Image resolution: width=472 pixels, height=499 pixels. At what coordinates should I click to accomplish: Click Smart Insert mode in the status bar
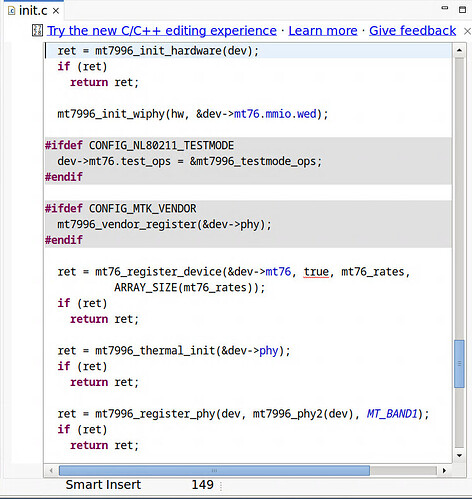pos(103,485)
